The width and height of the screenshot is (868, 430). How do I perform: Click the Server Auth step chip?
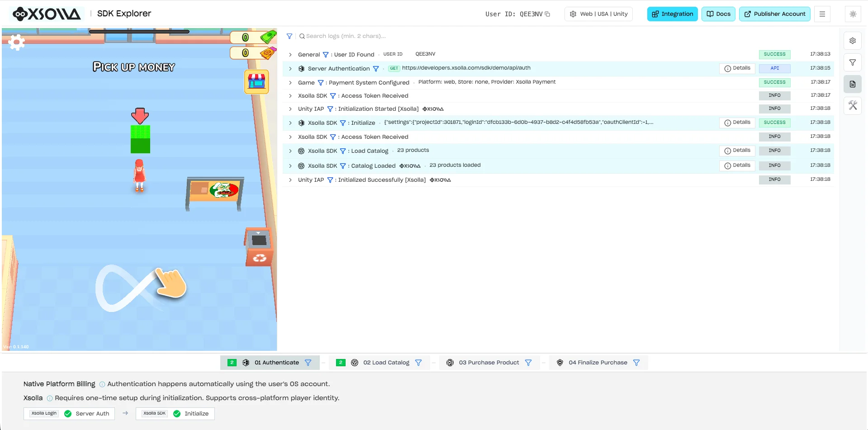coord(69,414)
